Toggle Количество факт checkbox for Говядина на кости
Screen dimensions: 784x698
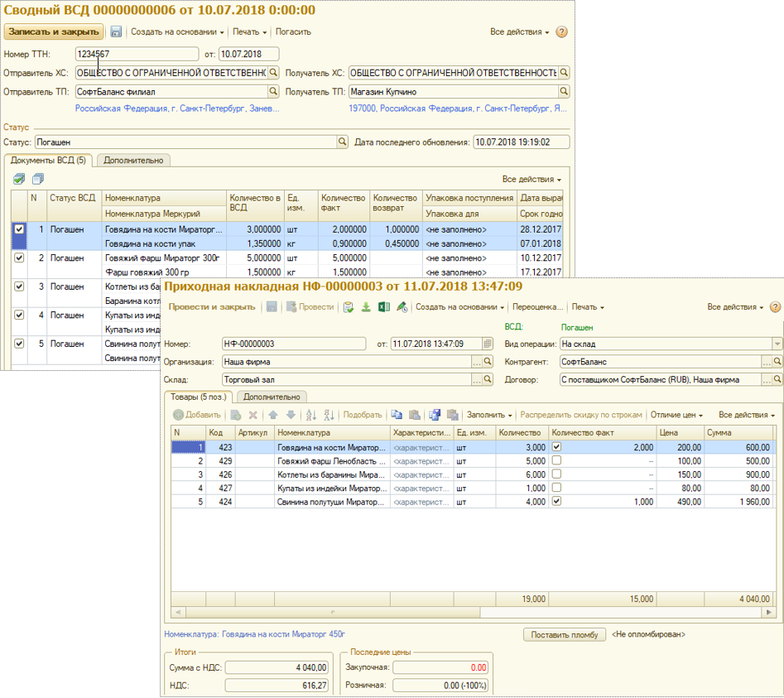[556, 446]
